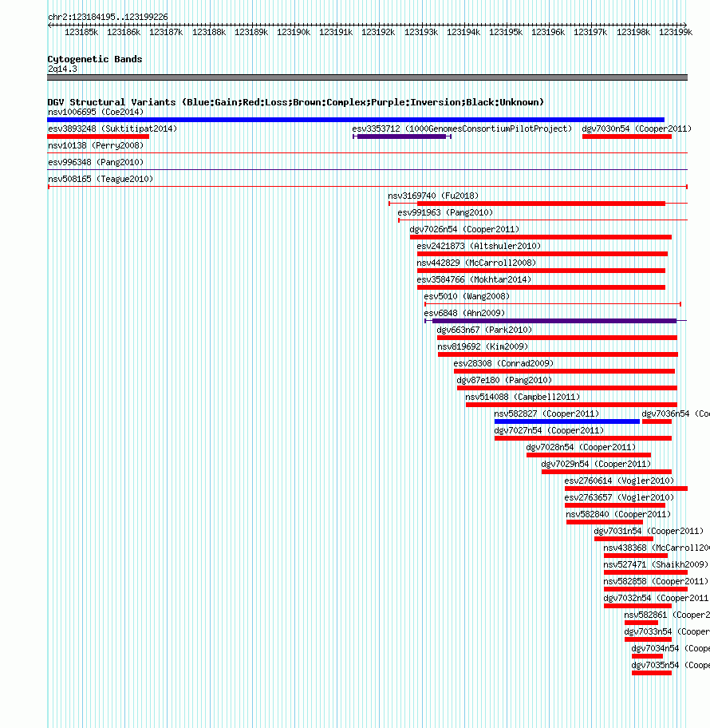Image resolution: width=710 pixels, height=728 pixels.
Task: Select the red dgv7028n54 loss bar
Action: (589, 455)
